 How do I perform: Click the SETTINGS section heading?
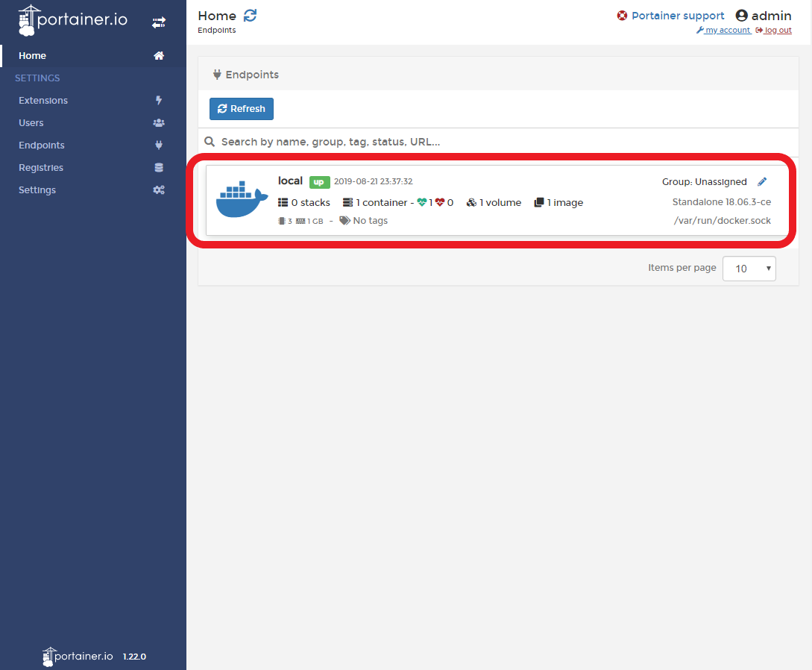(x=37, y=78)
